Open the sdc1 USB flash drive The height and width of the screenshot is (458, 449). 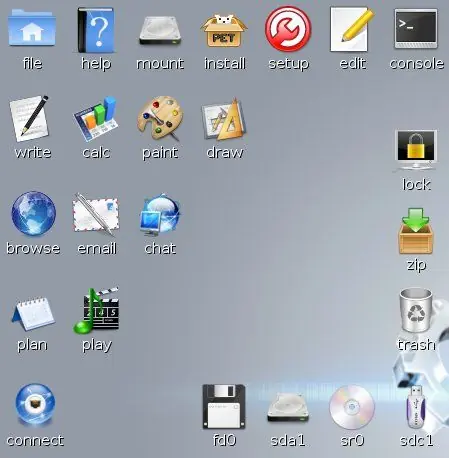tap(416, 406)
